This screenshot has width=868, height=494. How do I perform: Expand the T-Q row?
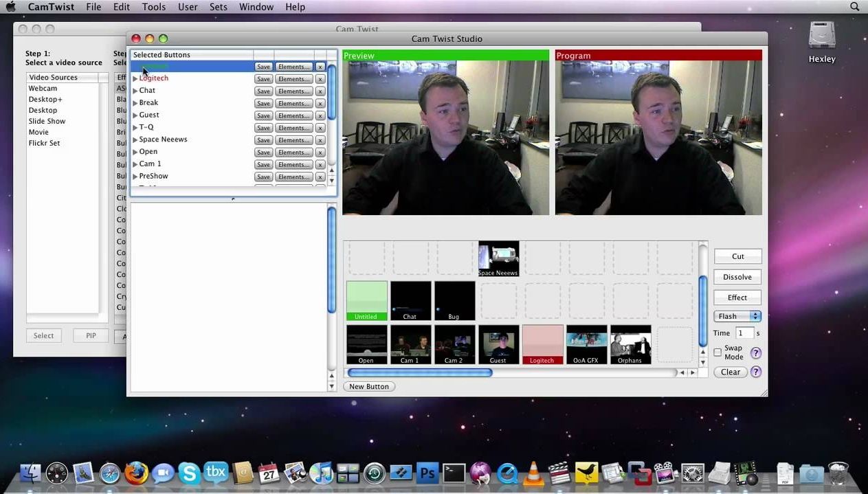135,127
